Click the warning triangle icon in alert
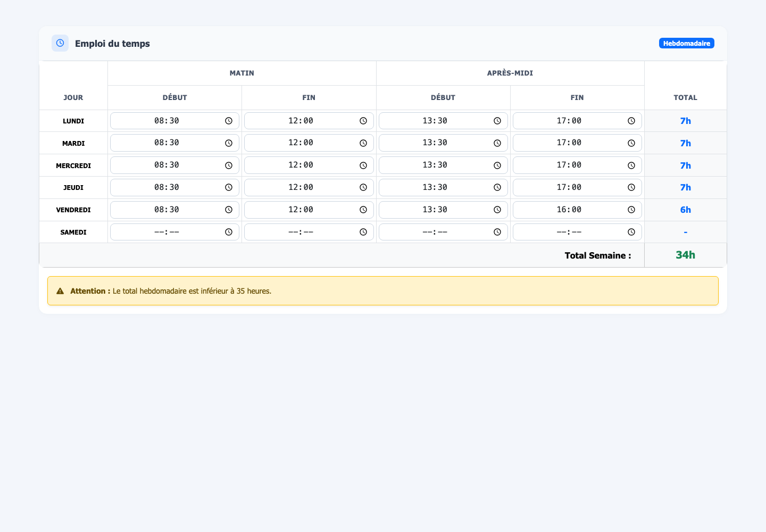 (60, 291)
